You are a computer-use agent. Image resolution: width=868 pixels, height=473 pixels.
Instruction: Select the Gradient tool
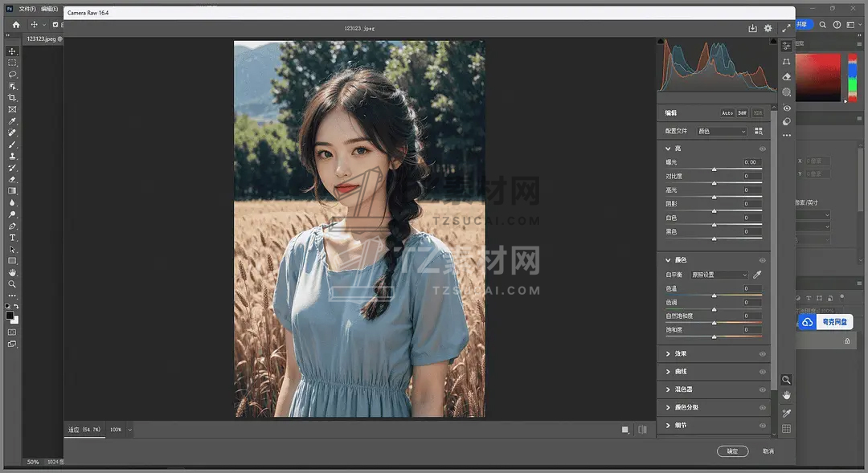[12, 190]
